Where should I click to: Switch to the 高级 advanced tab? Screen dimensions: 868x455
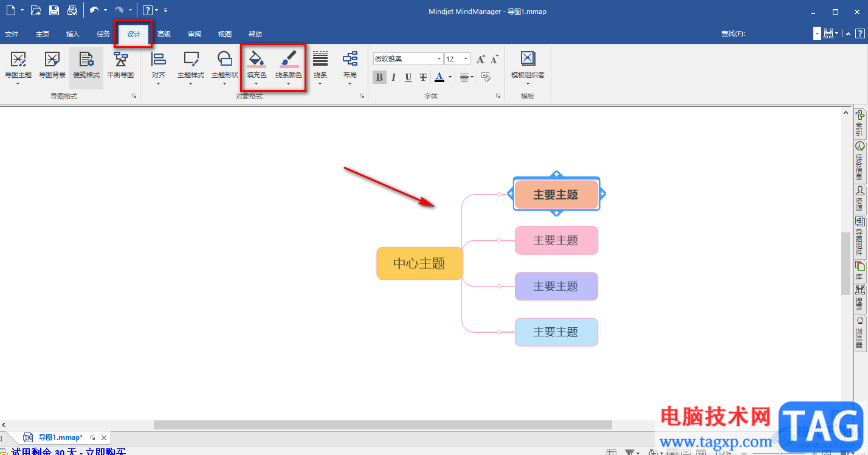pyautogui.click(x=164, y=34)
